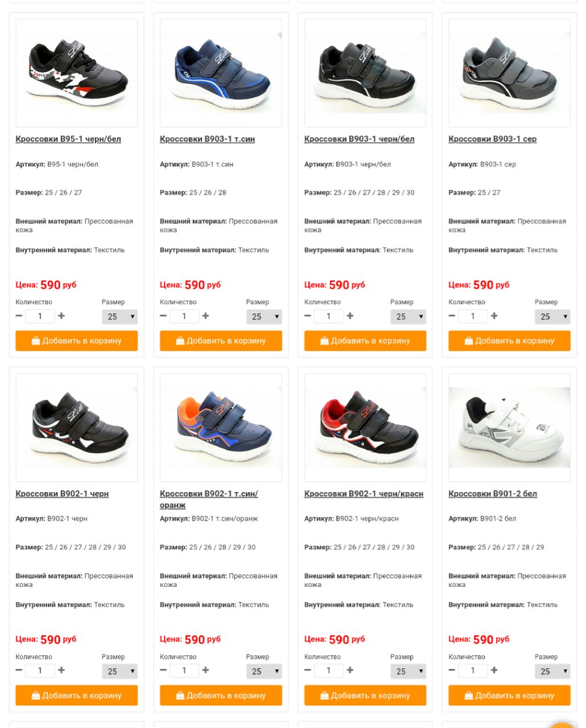Increase quantity for Кроссовки B95-1 черн/бел

[x=61, y=316]
